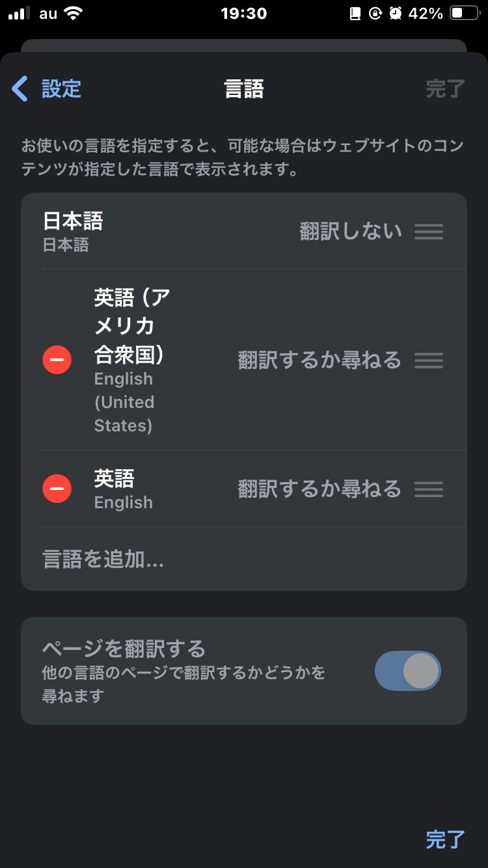Tap the alarm clock status icon
This screenshot has height=868, width=488.
pyautogui.click(x=395, y=14)
